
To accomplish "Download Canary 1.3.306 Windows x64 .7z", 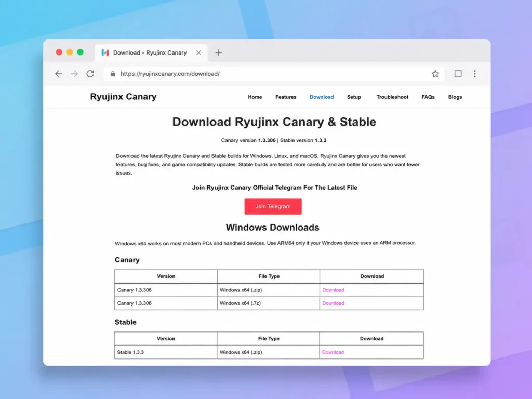I will click(333, 303).
